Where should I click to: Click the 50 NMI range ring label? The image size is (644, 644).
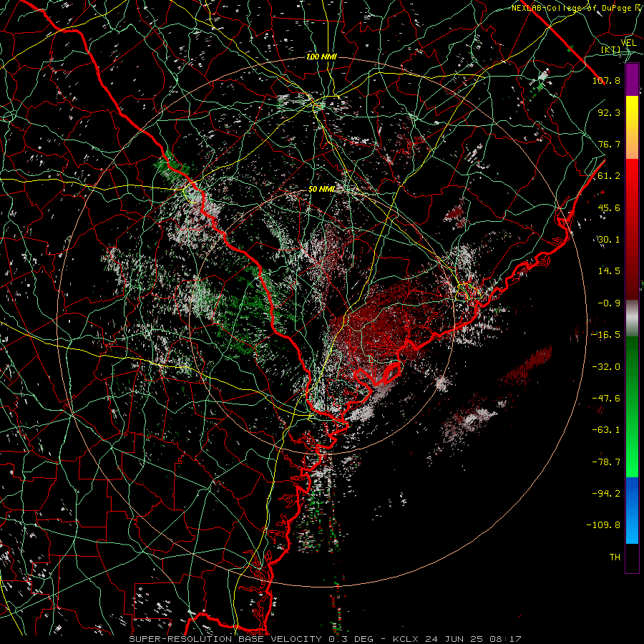[x=322, y=190]
